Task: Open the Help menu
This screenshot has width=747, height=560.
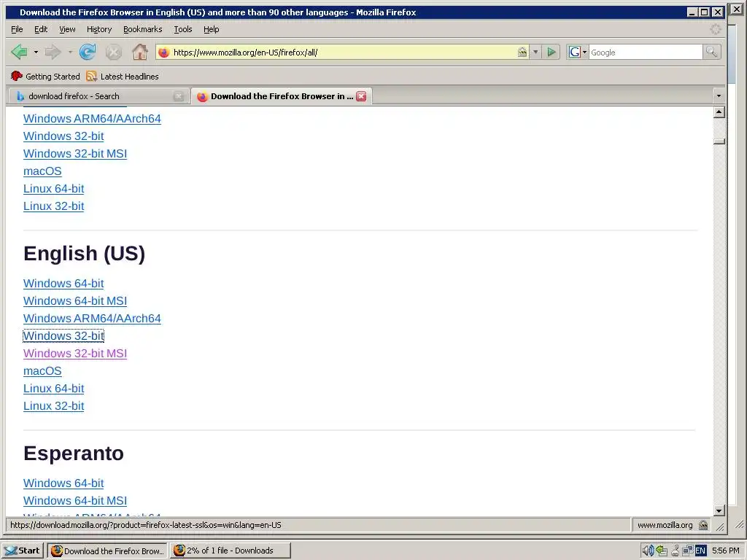Action: (x=212, y=29)
